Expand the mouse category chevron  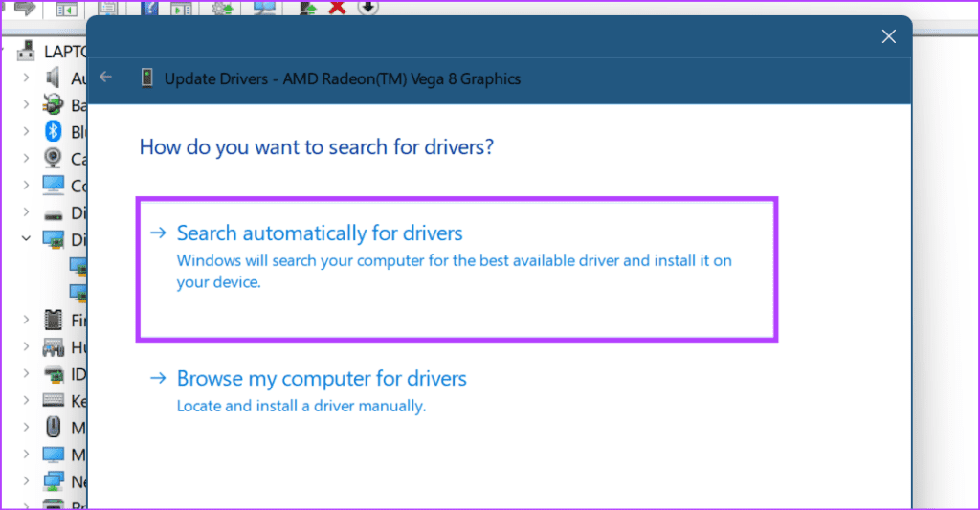coord(26,427)
